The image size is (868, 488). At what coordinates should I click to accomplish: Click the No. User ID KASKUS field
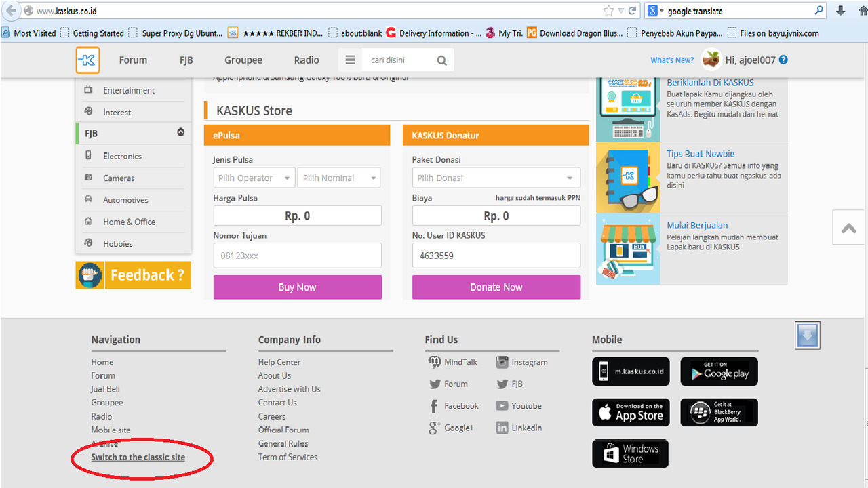496,256
